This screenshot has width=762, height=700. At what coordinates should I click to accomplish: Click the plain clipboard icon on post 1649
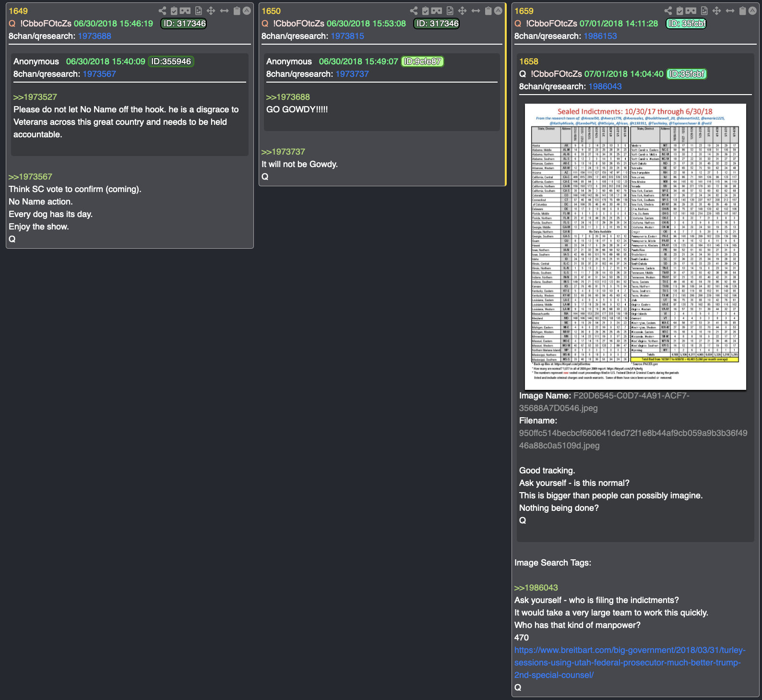click(x=237, y=11)
